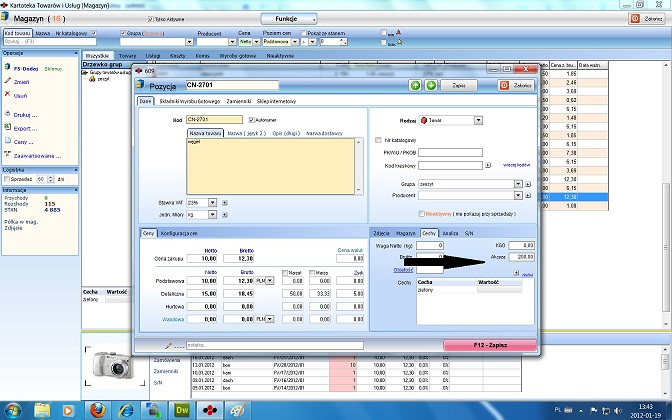Screen dimensions: 672x420
Task: Click plus icon next to Jedn. Miary
Action: point(225,215)
